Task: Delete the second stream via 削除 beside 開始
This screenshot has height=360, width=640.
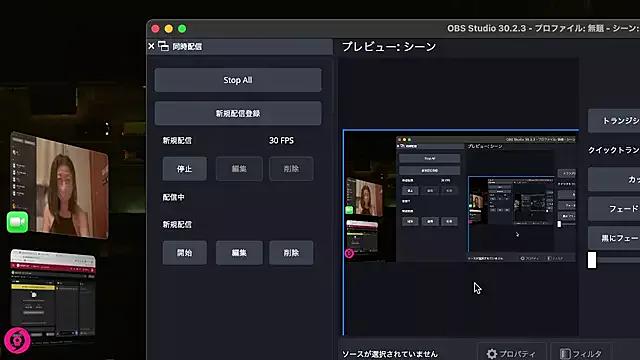Action: (x=291, y=253)
